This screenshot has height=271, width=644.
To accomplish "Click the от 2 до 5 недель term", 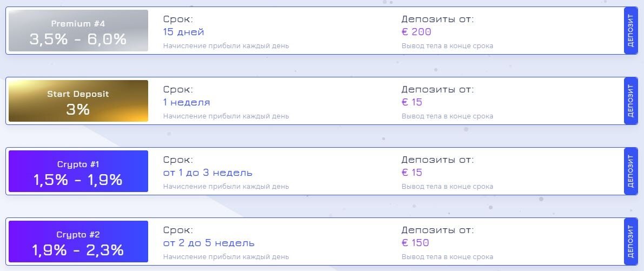I will [209, 243].
